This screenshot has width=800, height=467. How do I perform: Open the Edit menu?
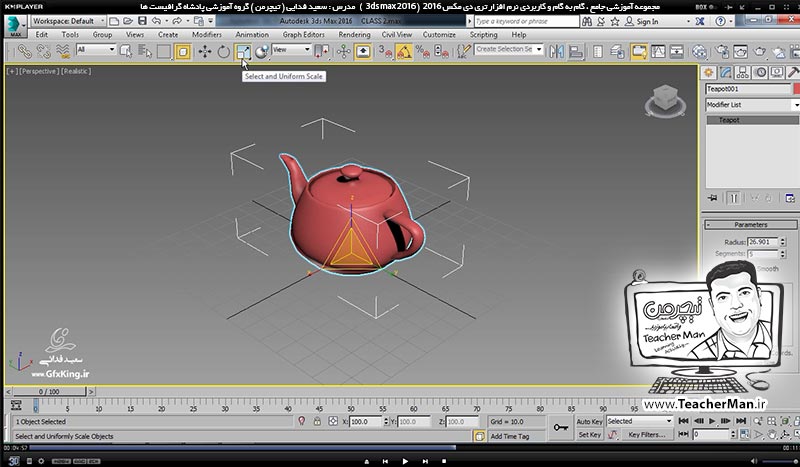click(x=41, y=35)
